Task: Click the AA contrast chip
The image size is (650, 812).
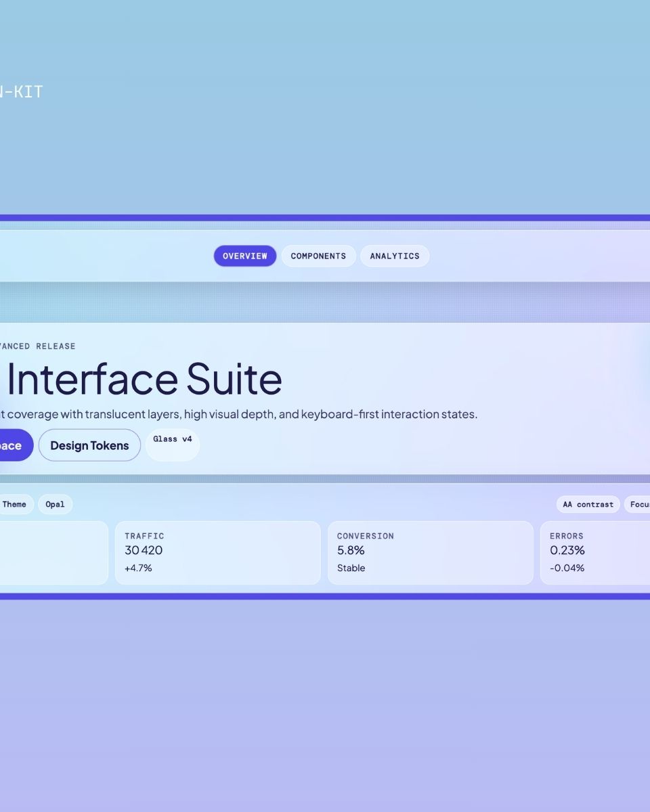Action: 588,504
